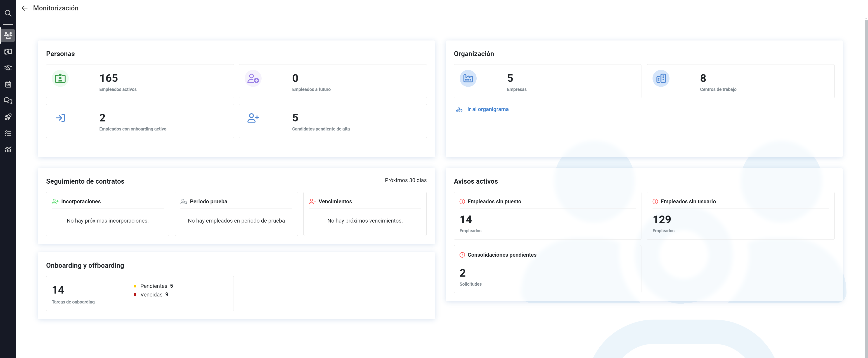The height and width of the screenshot is (358, 868).
Task: Open the analytics chart sidebar icon
Action: [8, 149]
